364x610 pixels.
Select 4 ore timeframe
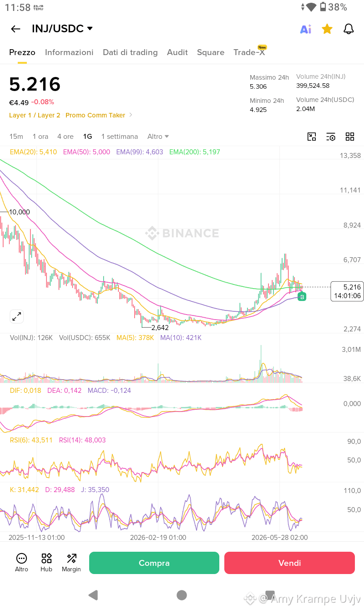point(66,137)
